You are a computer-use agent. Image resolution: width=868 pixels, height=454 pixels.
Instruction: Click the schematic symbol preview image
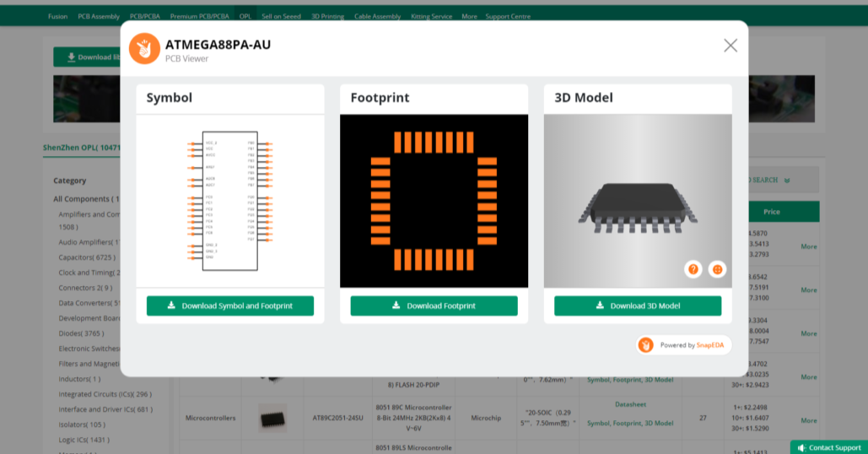tap(229, 201)
